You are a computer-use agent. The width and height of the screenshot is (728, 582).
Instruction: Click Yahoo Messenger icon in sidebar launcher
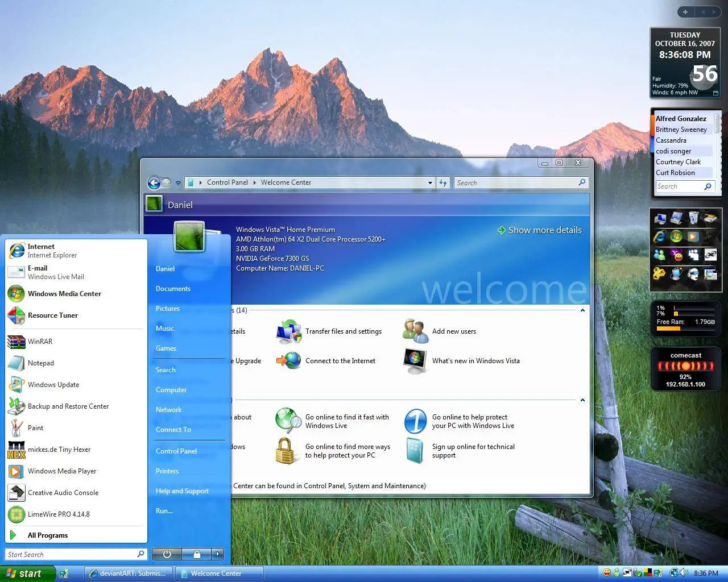677,255
